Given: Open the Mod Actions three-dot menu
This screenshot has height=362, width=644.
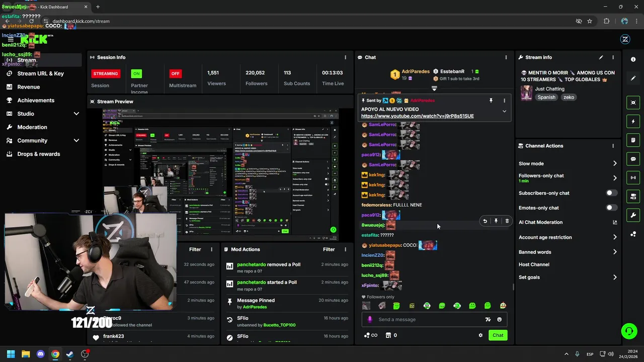Looking at the screenshot, I should click(x=345, y=249).
